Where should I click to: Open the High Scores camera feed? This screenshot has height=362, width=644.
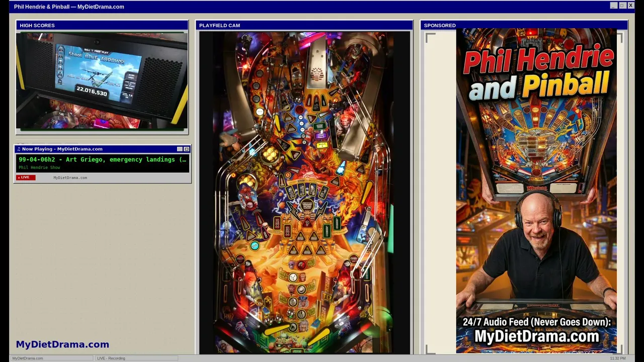pyautogui.click(x=102, y=81)
